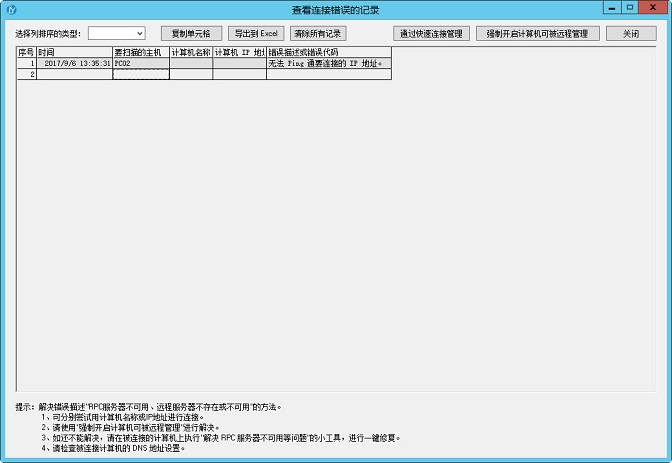Close the window using the red X

point(653,7)
